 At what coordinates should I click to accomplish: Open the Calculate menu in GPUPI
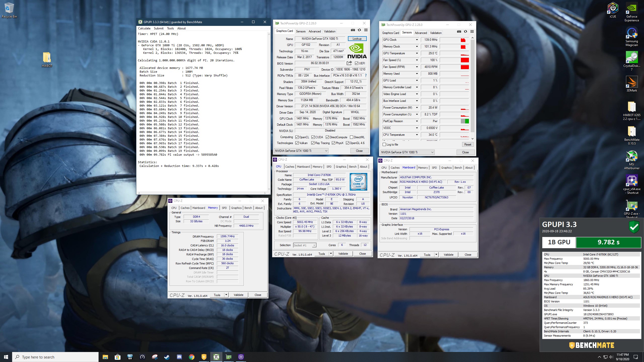(x=144, y=28)
